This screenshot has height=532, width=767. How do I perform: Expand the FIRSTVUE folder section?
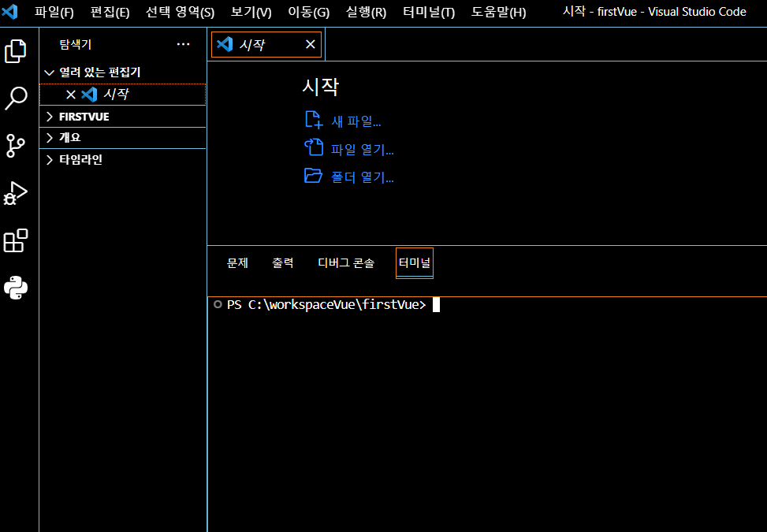(122, 117)
